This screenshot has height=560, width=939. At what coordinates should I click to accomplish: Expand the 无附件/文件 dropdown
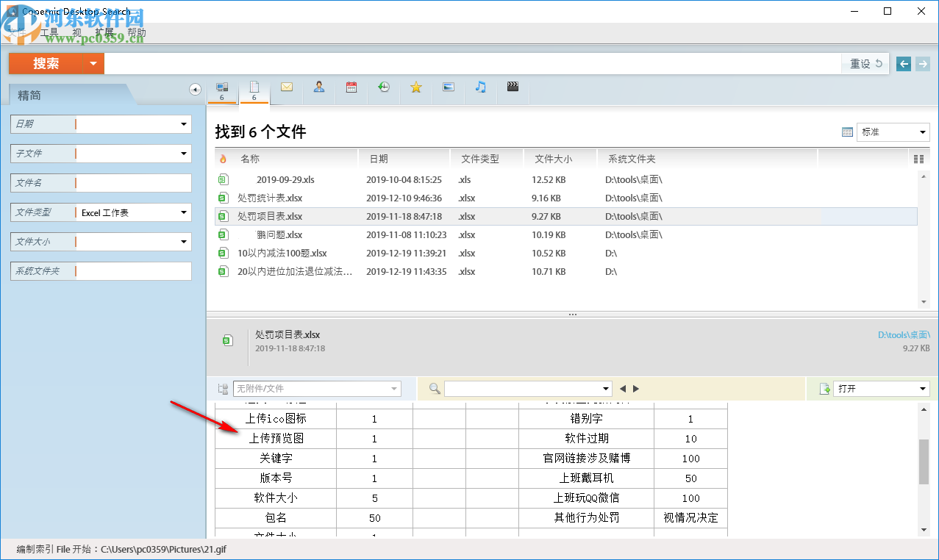[395, 388]
